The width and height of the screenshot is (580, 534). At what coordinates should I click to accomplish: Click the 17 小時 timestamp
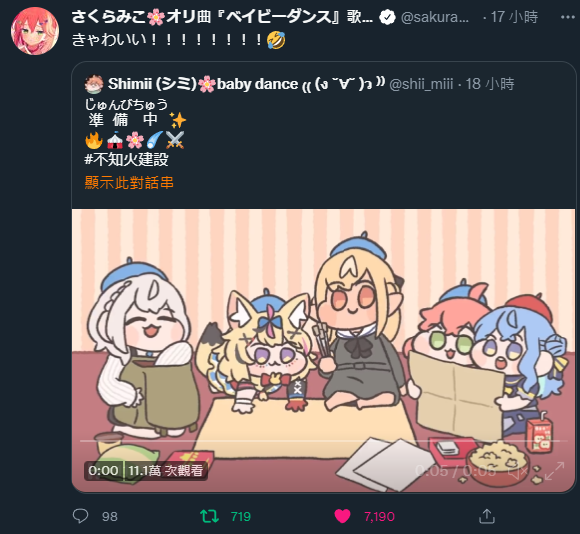(x=514, y=17)
